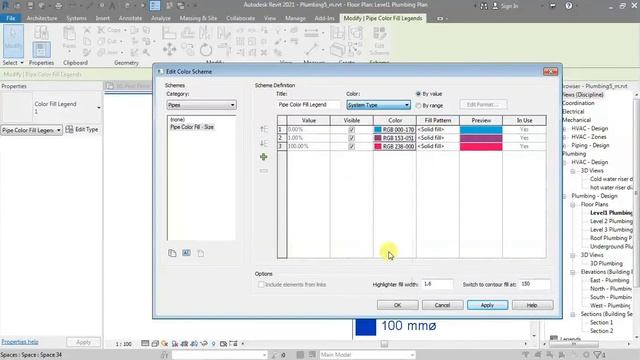Click the Print icon in quick access toolbar
640x360 pixels.
click(x=58, y=6)
